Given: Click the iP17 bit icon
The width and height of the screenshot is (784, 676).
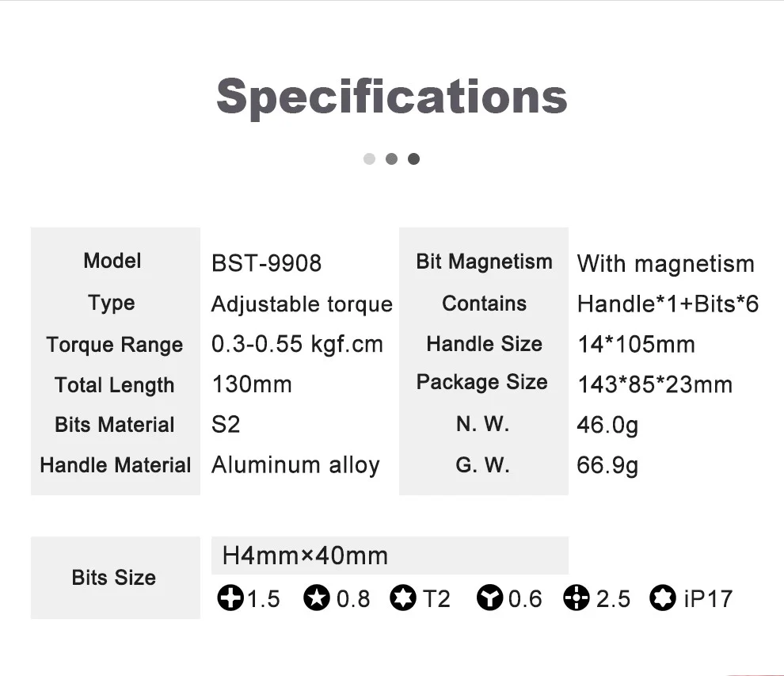Looking at the screenshot, I should pyautogui.click(x=663, y=598).
